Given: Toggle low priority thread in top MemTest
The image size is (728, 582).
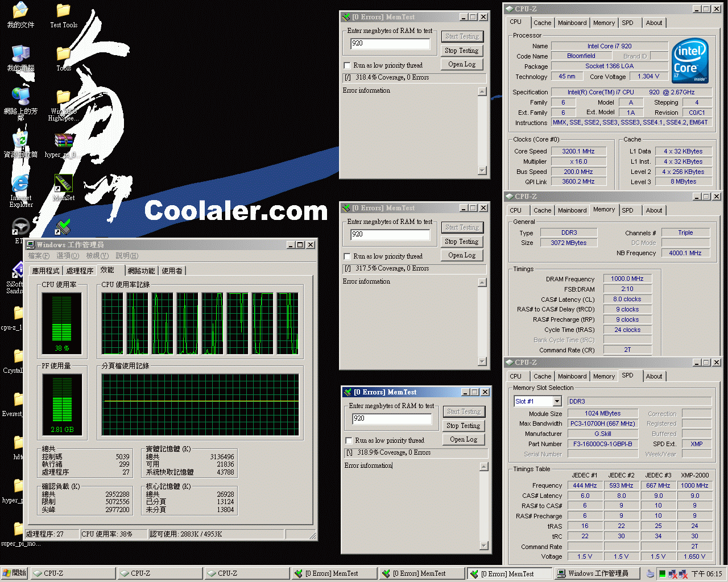Looking at the screenshot, I should [x=348, y=65].
